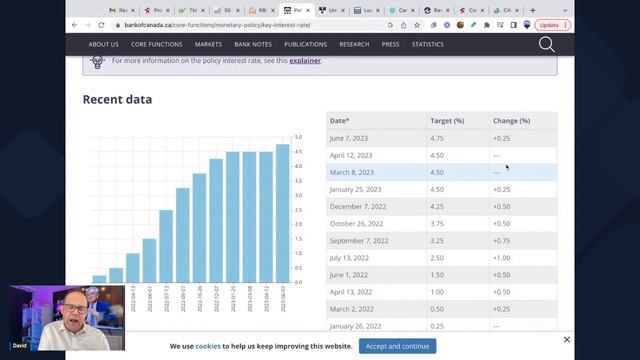Click the tallest chart bar for 2023-06-07

pos(282,213)
